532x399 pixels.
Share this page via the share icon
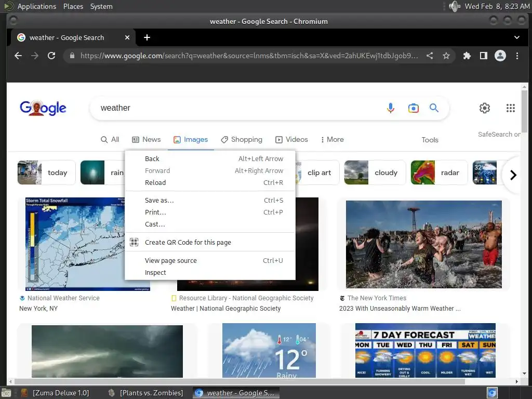[430, 56]
